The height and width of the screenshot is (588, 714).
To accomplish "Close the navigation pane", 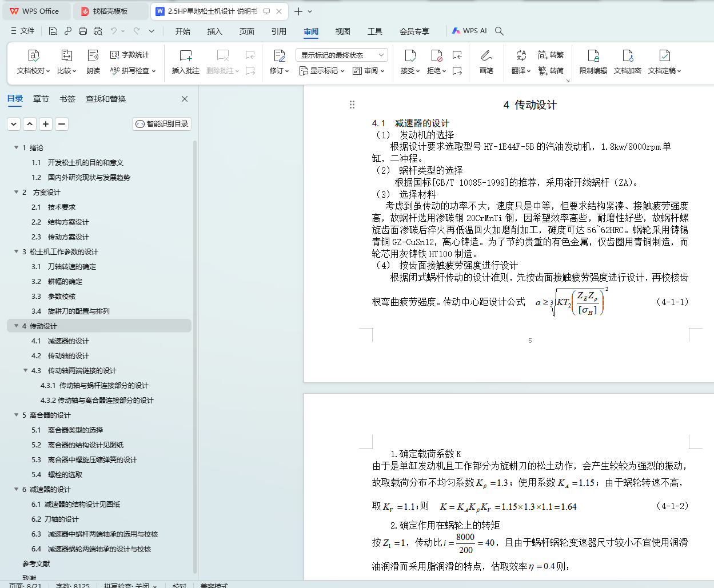I will pyautogui.click(x=185, y=99).
